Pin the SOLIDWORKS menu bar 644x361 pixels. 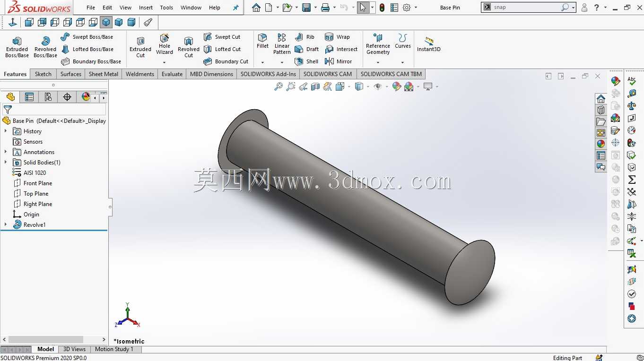point(236,8)
